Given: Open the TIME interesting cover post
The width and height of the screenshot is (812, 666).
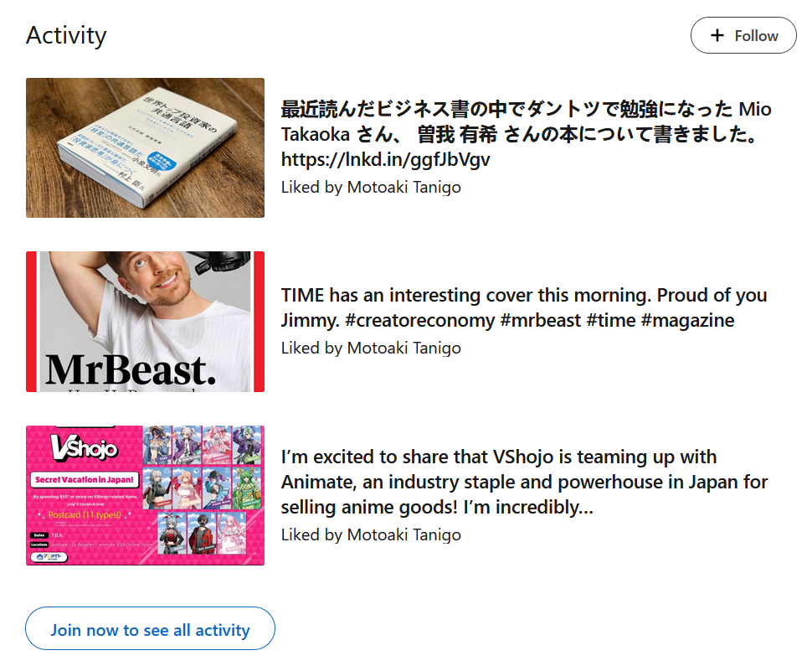Looking at the screenshot, I should (524, 307).
